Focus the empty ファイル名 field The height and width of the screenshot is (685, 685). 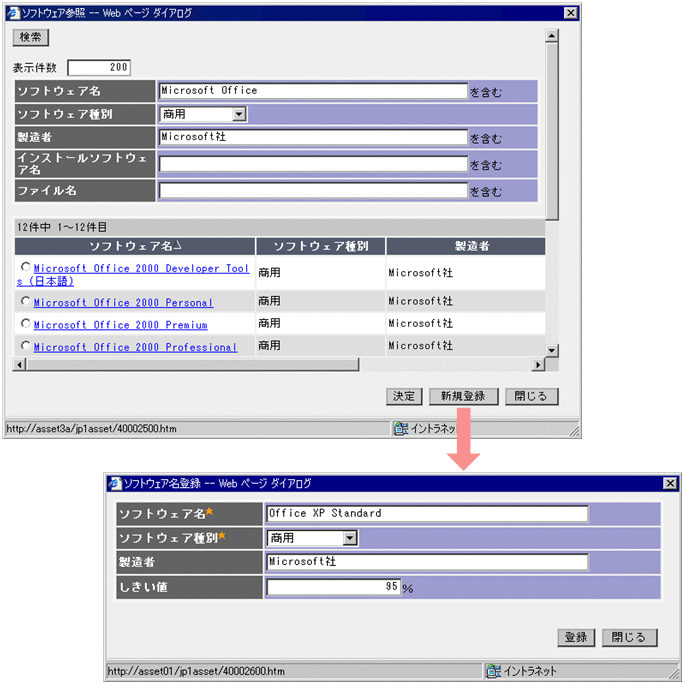coord(313,190)
